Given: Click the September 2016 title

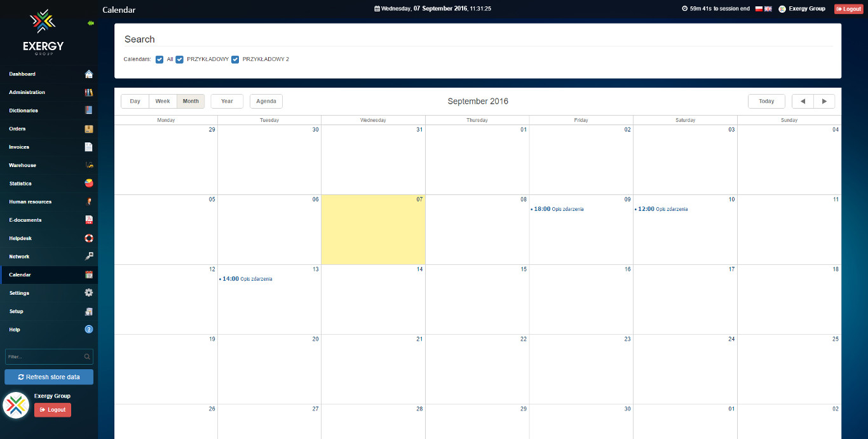Looking at the screenshot, I should (x=478, y=102).
